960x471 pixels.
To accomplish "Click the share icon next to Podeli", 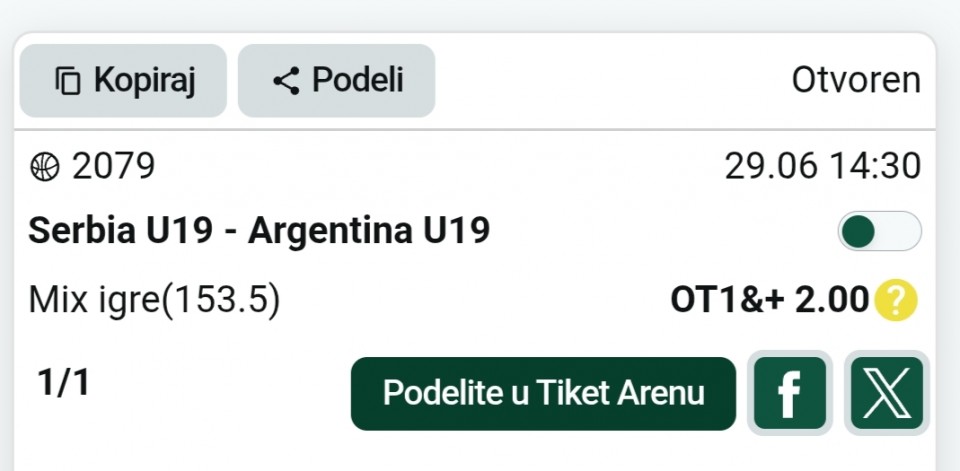I will coord(286,81).
